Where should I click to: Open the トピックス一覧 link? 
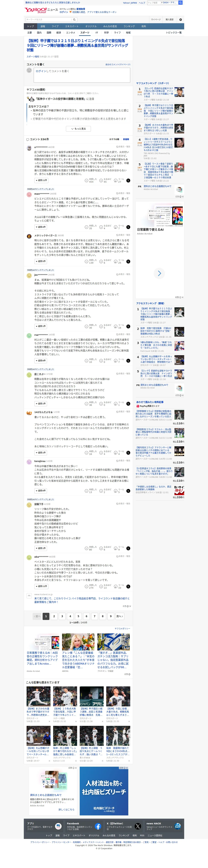[x=174, y=33]
